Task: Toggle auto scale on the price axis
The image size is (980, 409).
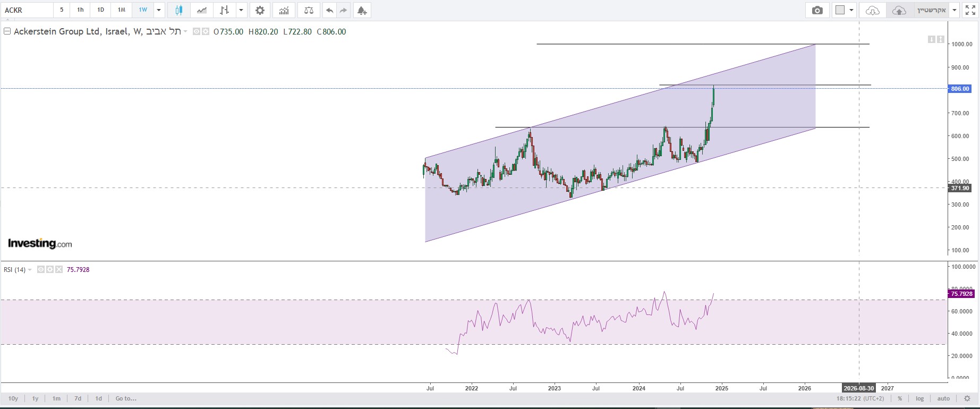Action: pos(943,398)
